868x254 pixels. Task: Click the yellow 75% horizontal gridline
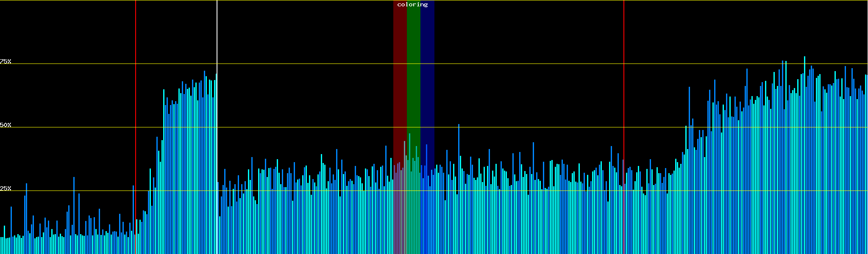coord(297,64)
